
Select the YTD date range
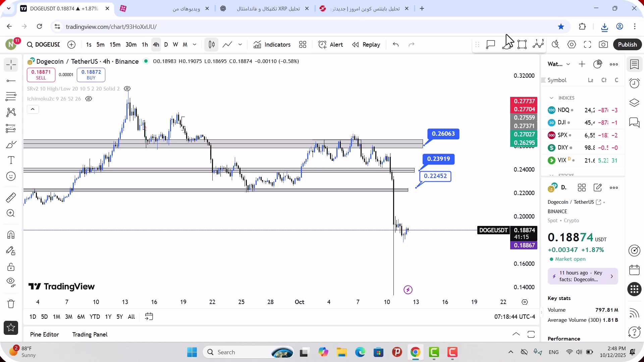(95, 317)
